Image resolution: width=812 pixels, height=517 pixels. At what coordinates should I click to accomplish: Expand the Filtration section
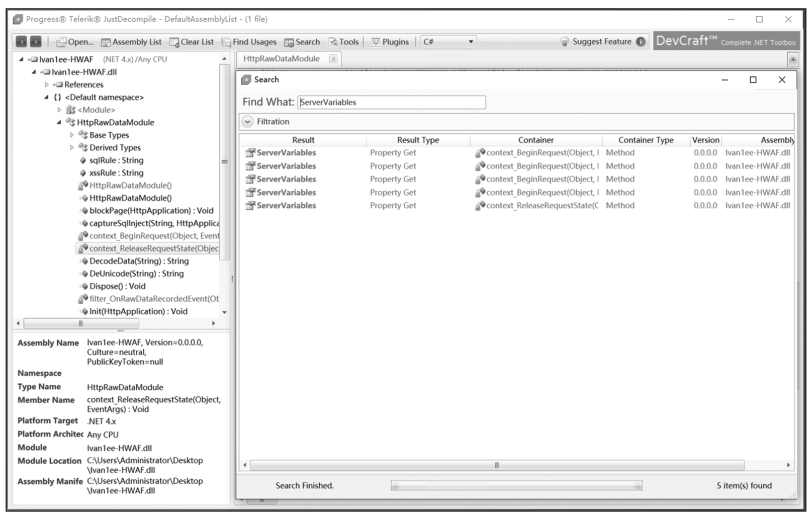click(x=247, y=122)
